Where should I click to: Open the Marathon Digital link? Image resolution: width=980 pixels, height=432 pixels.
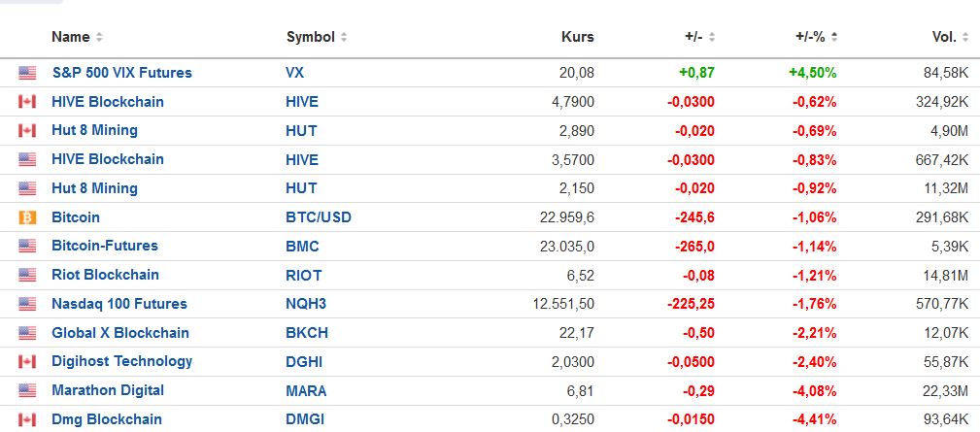tap(108, 390)
